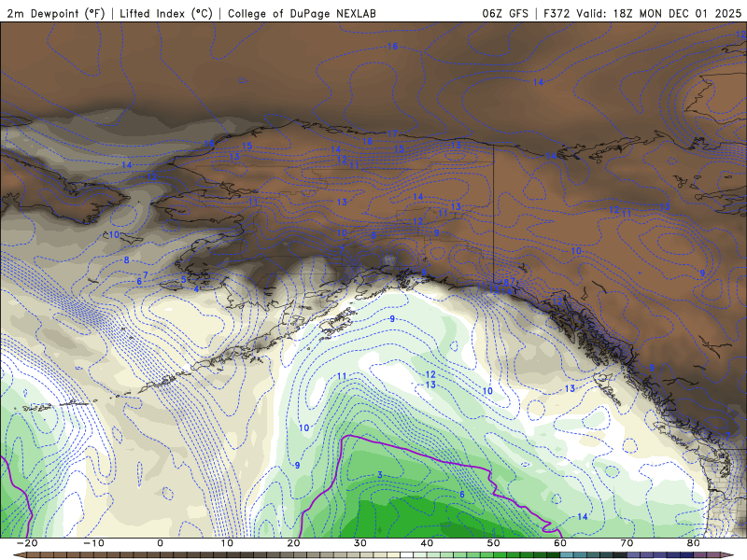Click the '80' color scale label
747x560 pixels.
(x=694, y=543)
